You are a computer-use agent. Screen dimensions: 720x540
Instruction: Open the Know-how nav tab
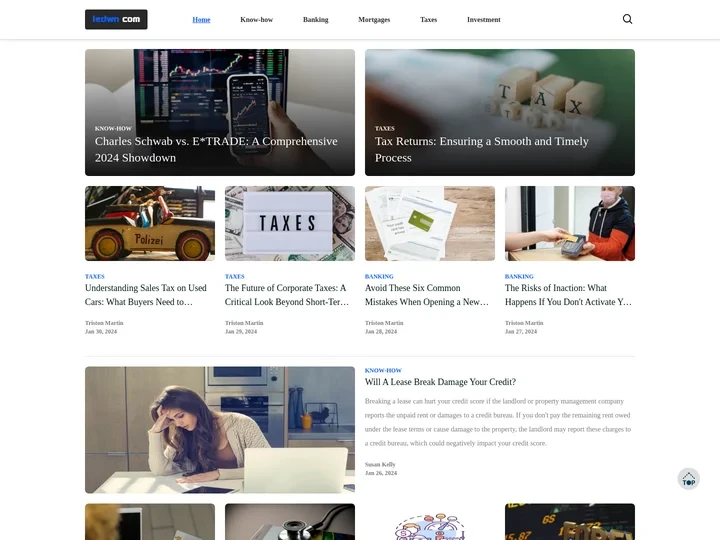(x=256, y=20)
